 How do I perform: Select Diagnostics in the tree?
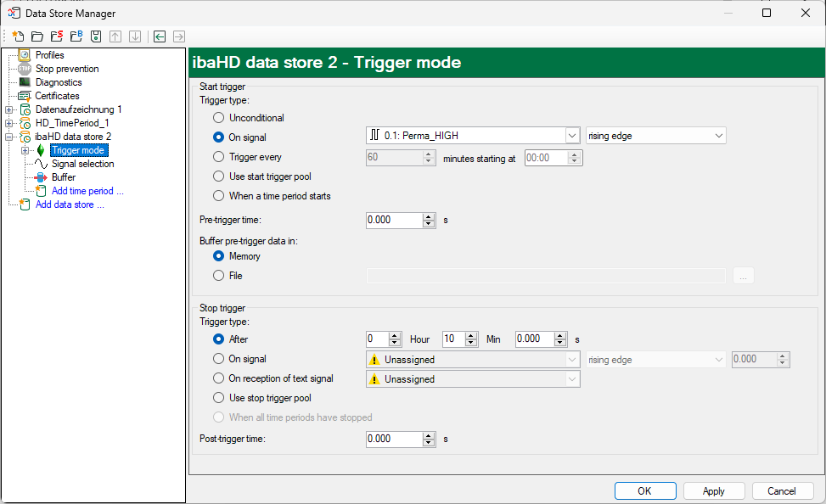click(59, 82)
